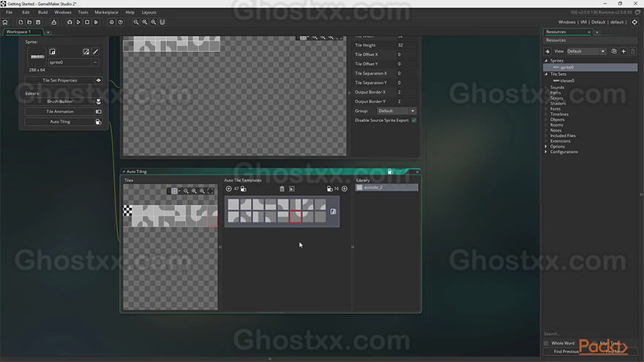Open the Help question-mark toolbar icon
Viewport: 644px width, 362px height.
(120, 22)
